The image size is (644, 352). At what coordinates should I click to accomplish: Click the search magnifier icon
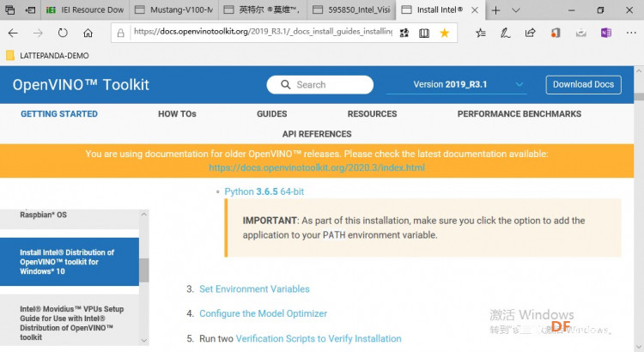click(285, 85)
